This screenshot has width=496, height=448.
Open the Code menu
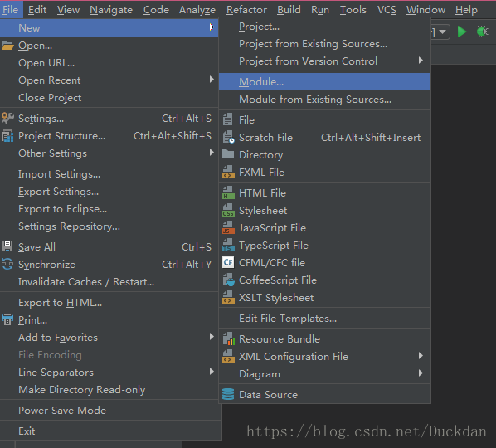(x=156, y=10)
